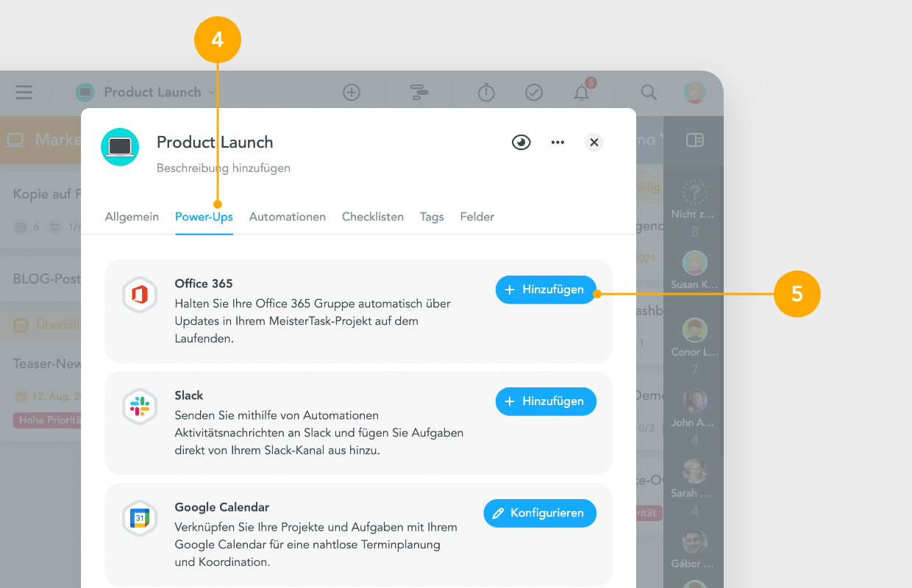Select Sarah avatar in sidebar

pyautogui.click(x=695, y=472)
